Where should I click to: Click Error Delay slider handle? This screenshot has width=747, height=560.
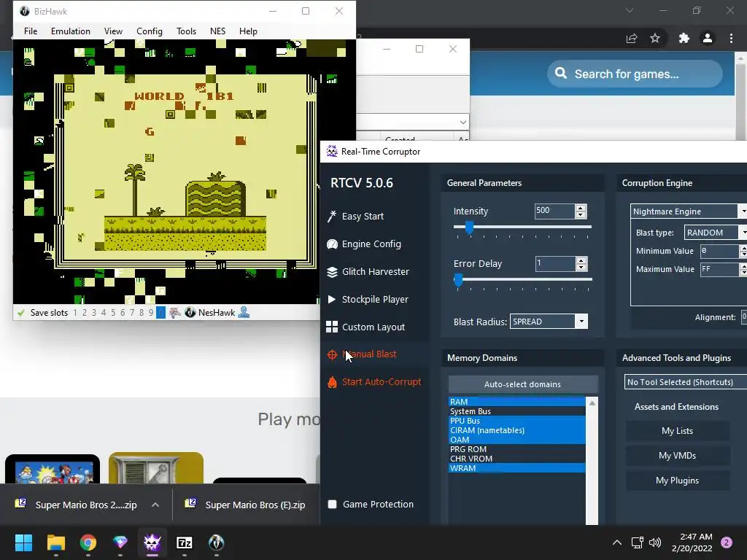tap(458, 280)
